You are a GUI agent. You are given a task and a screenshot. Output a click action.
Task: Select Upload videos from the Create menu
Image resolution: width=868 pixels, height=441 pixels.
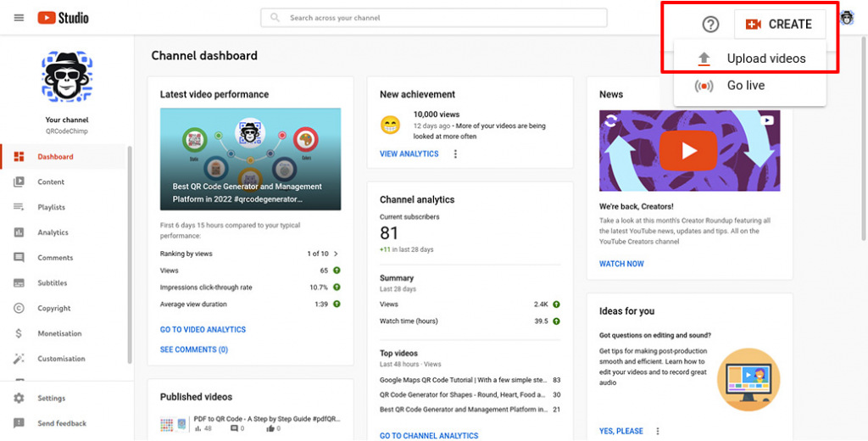click(x=750, y=59)
